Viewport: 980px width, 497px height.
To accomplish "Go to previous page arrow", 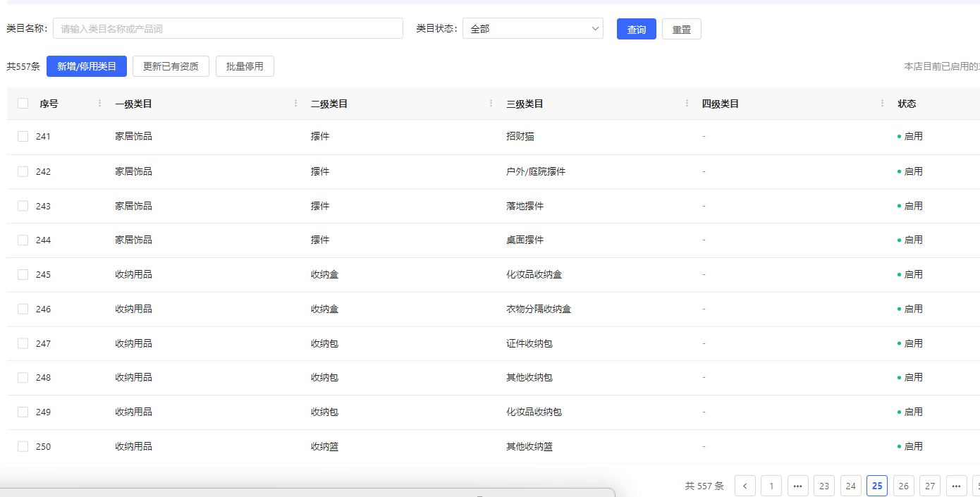I will point(745,486).
